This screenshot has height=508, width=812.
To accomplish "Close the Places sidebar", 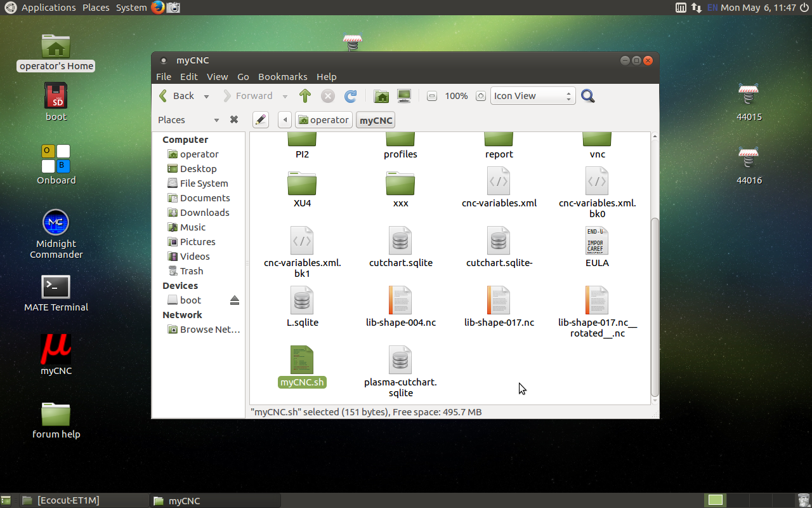I will tap(233, 120).
